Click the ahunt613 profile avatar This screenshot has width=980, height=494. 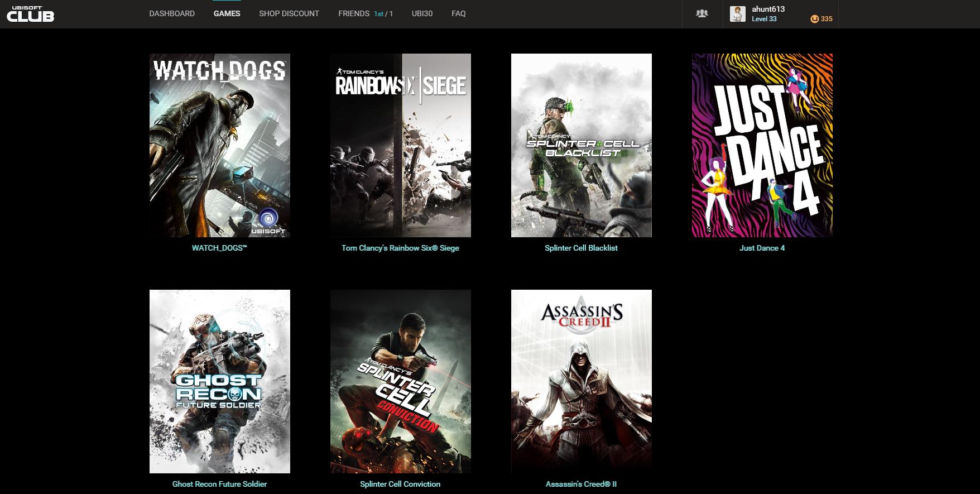pos(738,14)
